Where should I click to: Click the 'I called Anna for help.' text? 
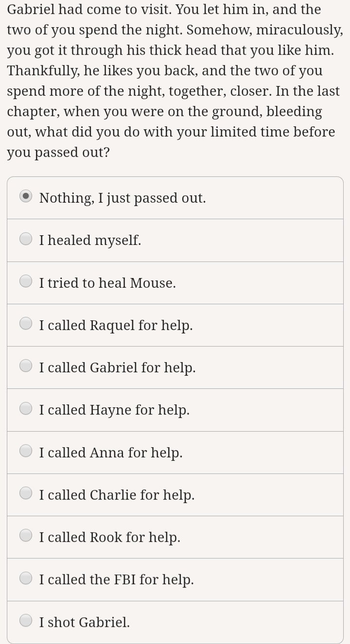[x=111, y=453]
